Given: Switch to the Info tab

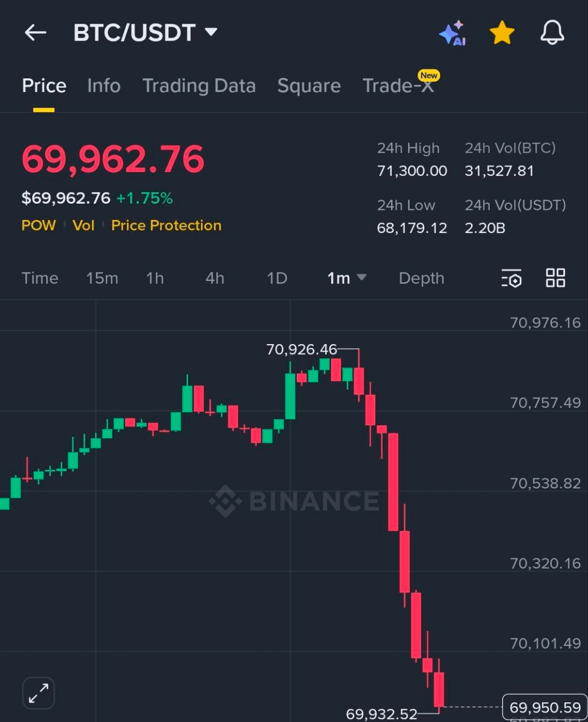Looking at the screenshot, I should click(104, 86).
